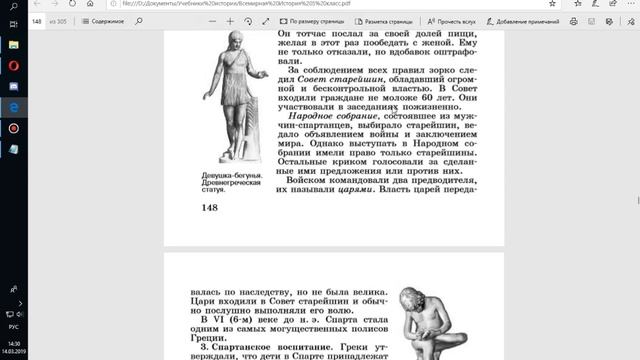Click Добавление примечаний annotate button
640x360 pixels.
[523, 21]
